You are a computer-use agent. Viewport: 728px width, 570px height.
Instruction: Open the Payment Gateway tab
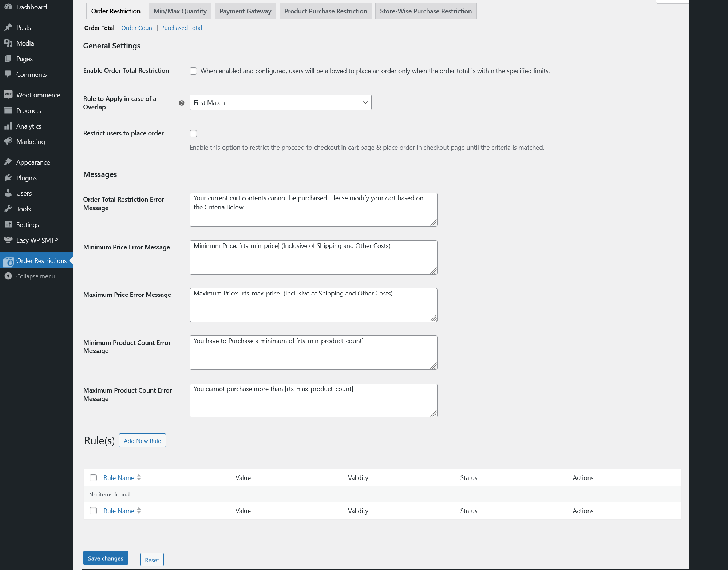pyautogui.click(x=245, y=11)
